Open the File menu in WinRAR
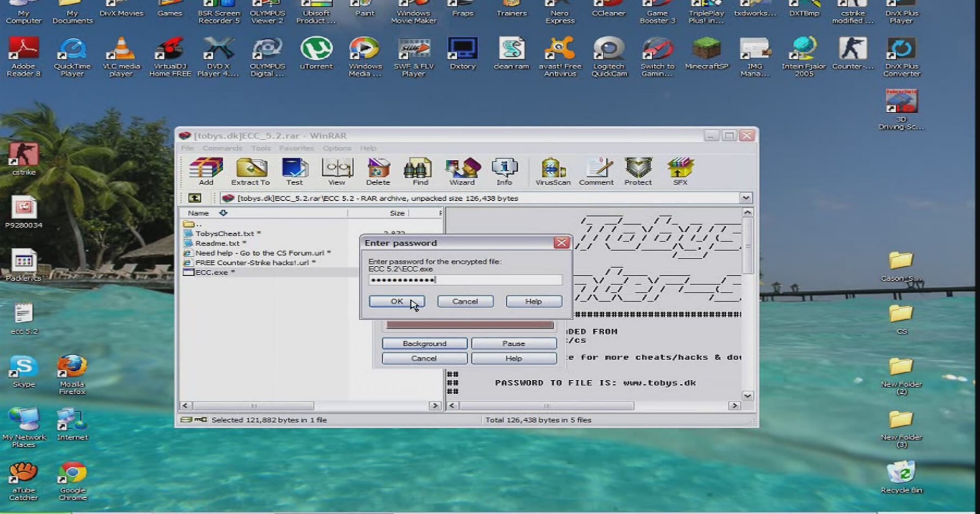Screen dimensions: 980x514 point(187,148)
